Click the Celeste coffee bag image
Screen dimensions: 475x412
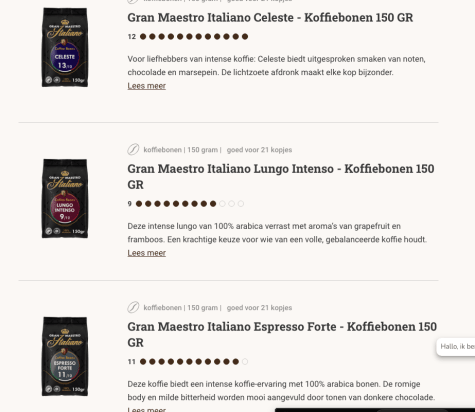point(65,47)
